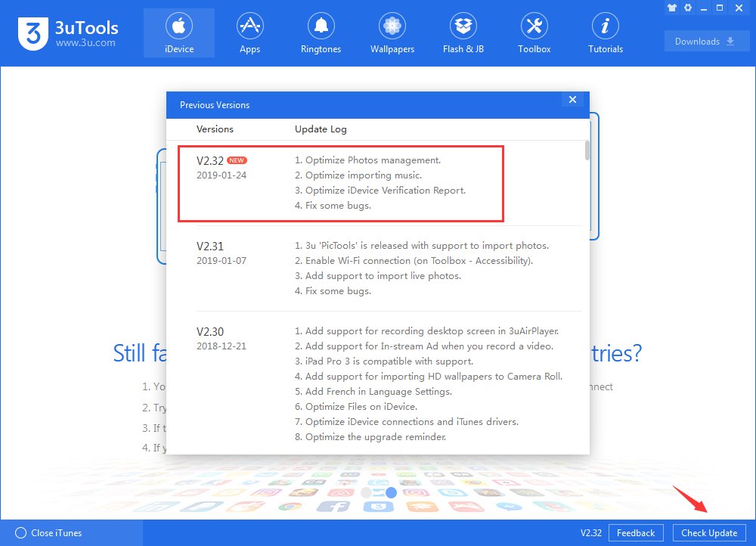Click the Check Update button
Image resolution: width=756 pixels, height=546 pixels.
click(x=709, y=533)
